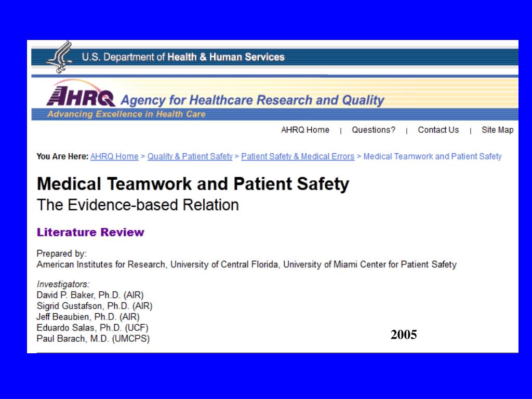Click the name David P. Baker, Ph.D. (AIR)

click(x=90, y=295)
